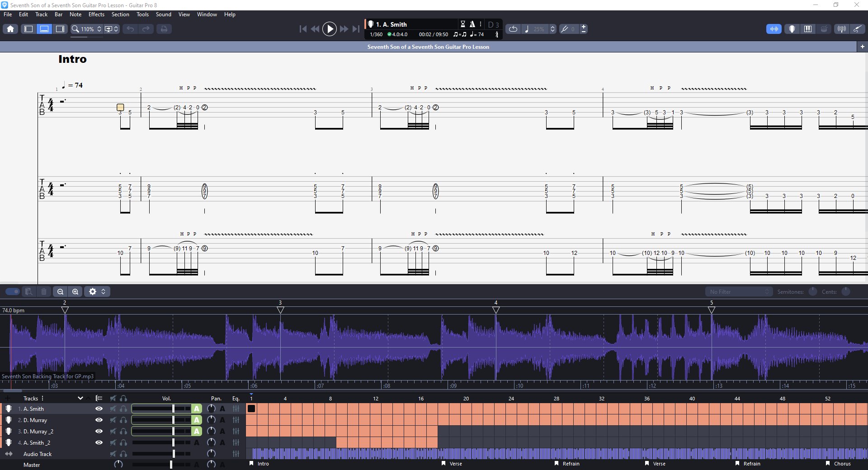This screenshot has height=470, width=868.
Task: Toggle the right inspector panel
Action: tap(60, 29)
